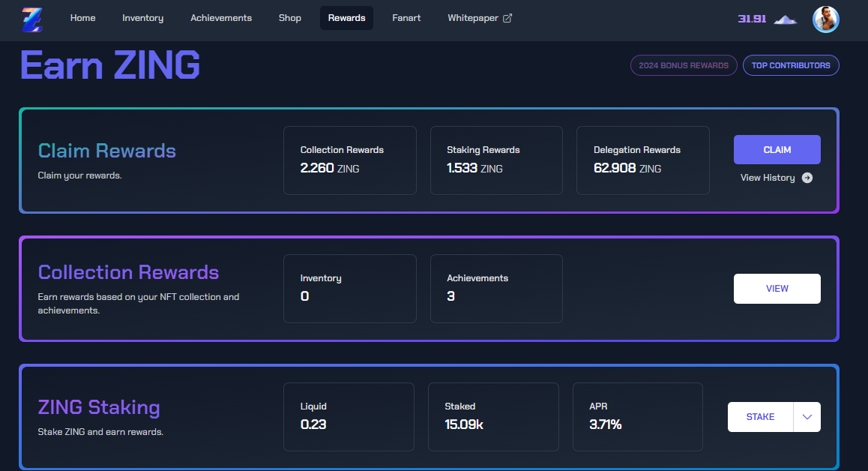Open the Fanart section
Viewport: 868px width, 471px height.
pyautogui.click(x=406, y=18)
